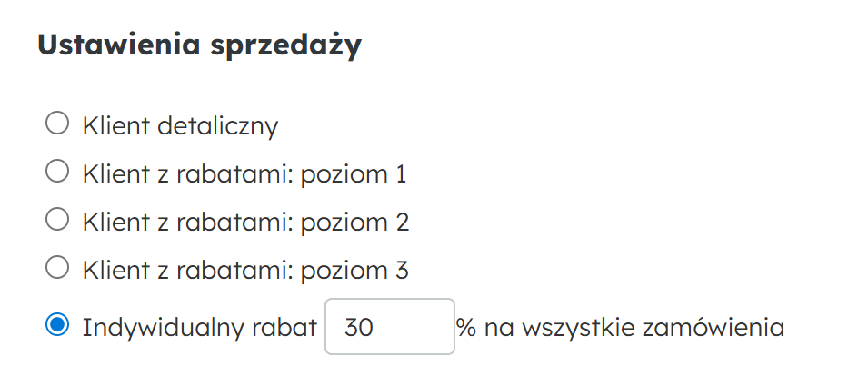
Task: Click the value 30 in the discount field
Action: click(359, 327)
